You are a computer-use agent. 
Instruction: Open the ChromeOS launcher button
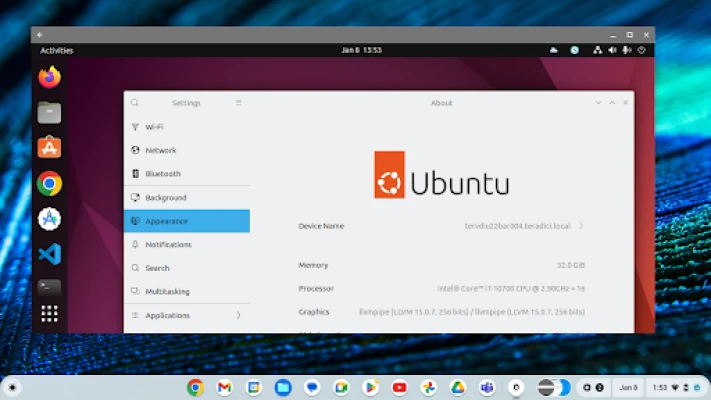point(12,387)
